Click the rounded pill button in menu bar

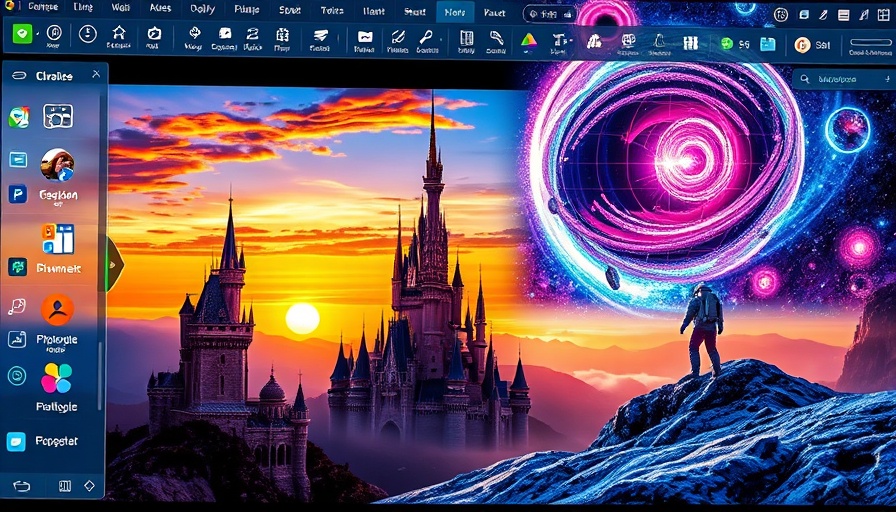click(x=549, y=14)
